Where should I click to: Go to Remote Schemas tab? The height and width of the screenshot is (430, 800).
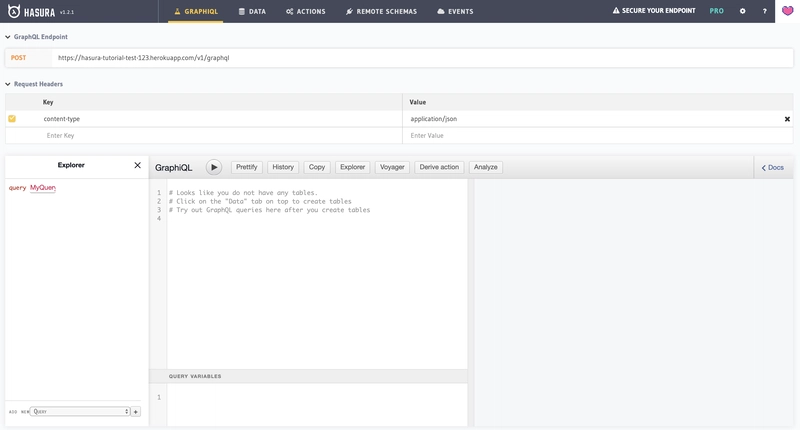point(381,11)
